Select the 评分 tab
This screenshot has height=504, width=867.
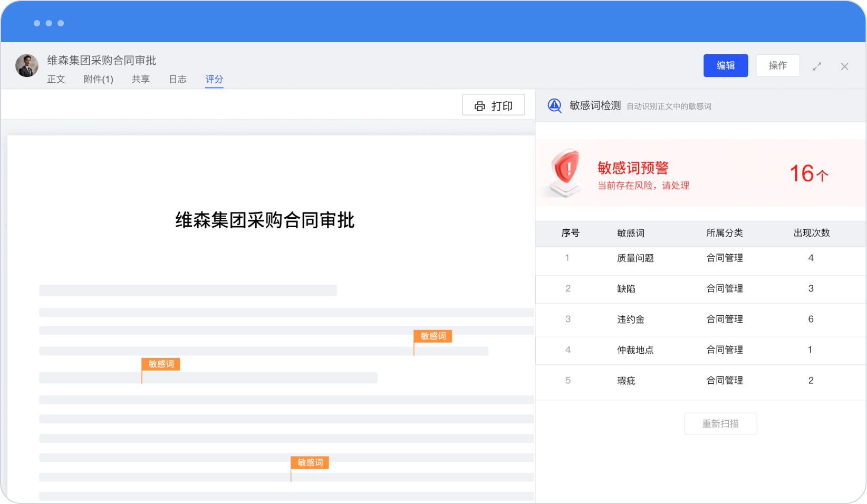(214, 79)
